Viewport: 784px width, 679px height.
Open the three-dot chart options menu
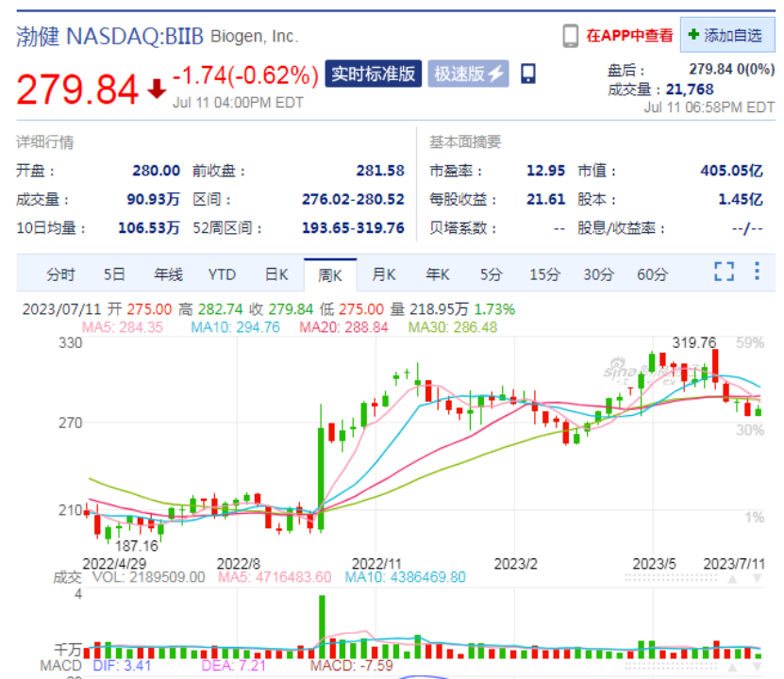point(757,271)
